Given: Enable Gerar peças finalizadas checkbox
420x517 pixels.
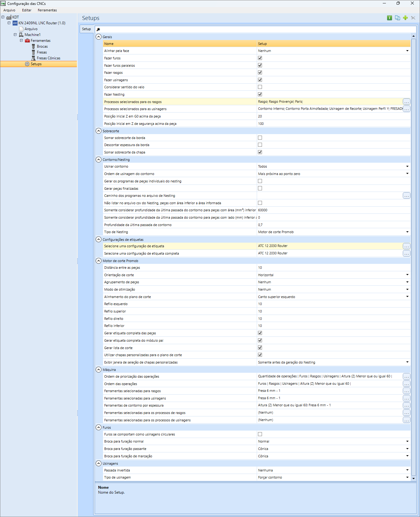Looking at the screenshot, I should (x=260, y=188).
